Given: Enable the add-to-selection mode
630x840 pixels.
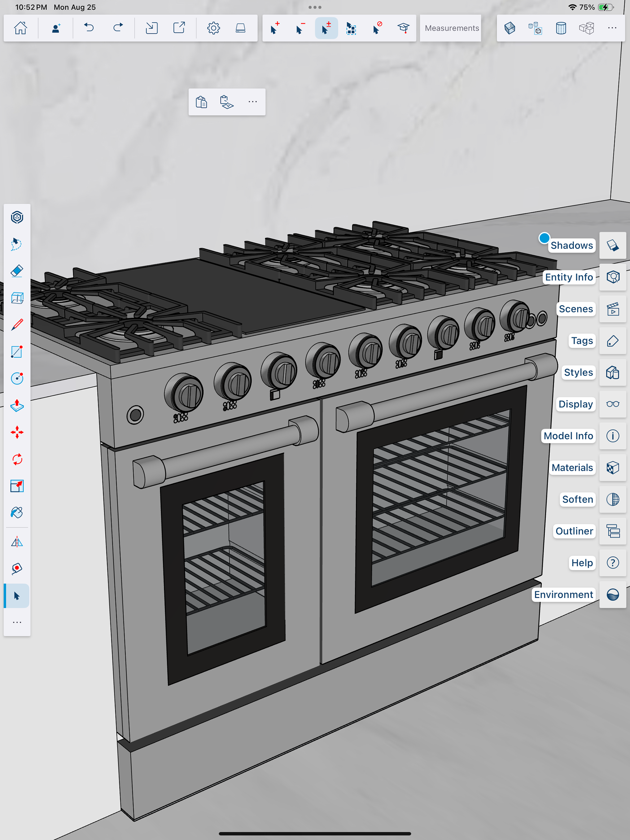Looking at the screenshot, I should point(275,28).
